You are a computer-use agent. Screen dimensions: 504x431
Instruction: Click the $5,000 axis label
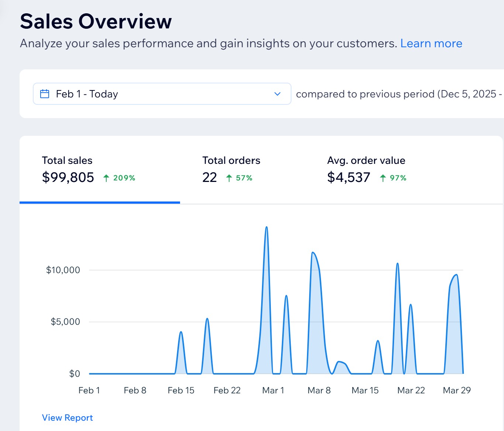click(x=65, y=322)
